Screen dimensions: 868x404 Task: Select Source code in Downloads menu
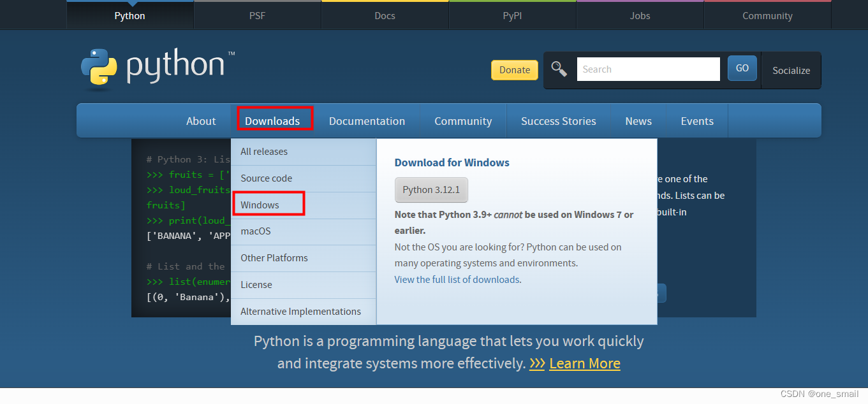tap(304, 178)
